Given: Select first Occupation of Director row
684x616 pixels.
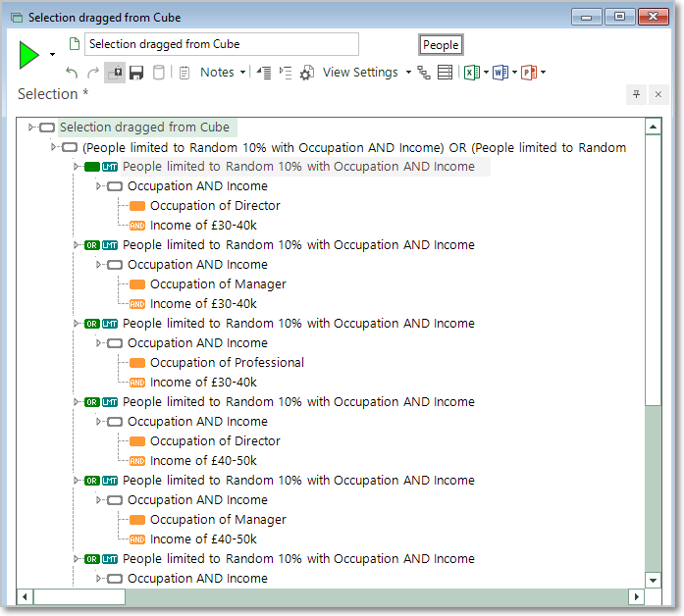Looking at the screenshot, I should point(215,206).
